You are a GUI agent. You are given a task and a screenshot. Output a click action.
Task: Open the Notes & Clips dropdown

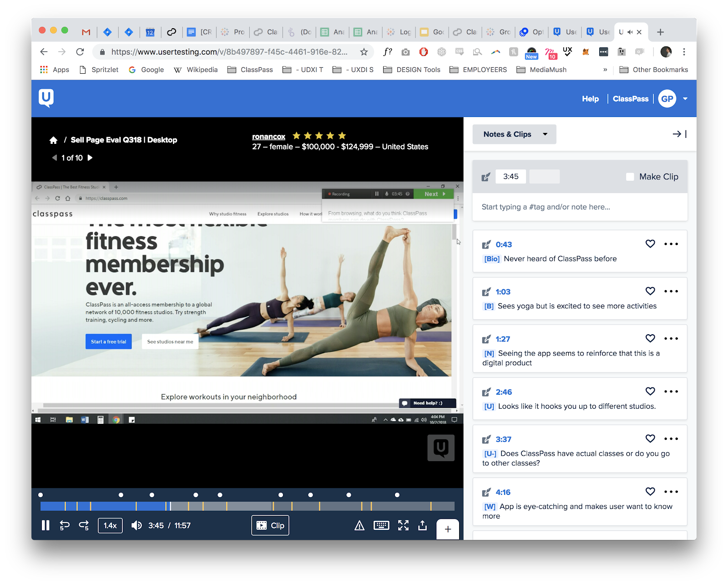[x=514, y=134]
